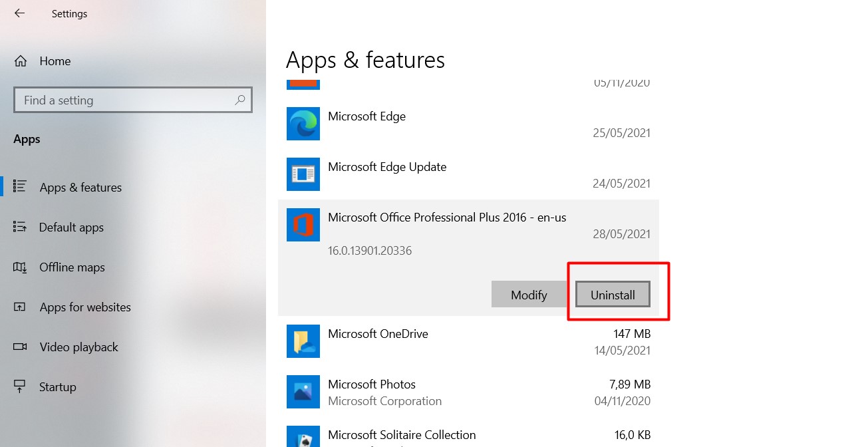Click the Video playback sidebar icon
The height and width of the screenshot is (447, 868).
tap(21, 347)
